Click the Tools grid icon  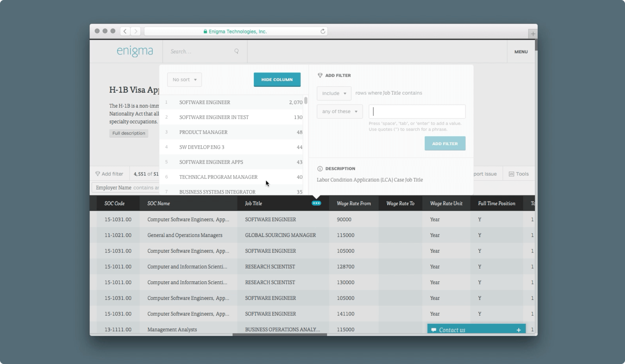[511, 174]
